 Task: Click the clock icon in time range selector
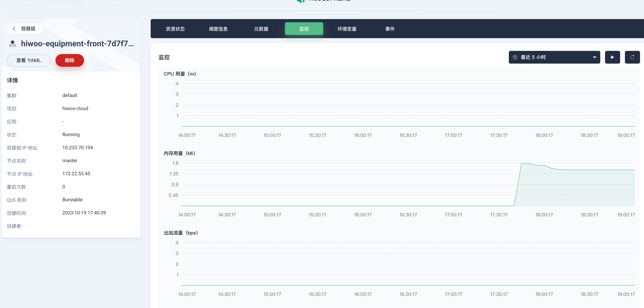(515, 57)
